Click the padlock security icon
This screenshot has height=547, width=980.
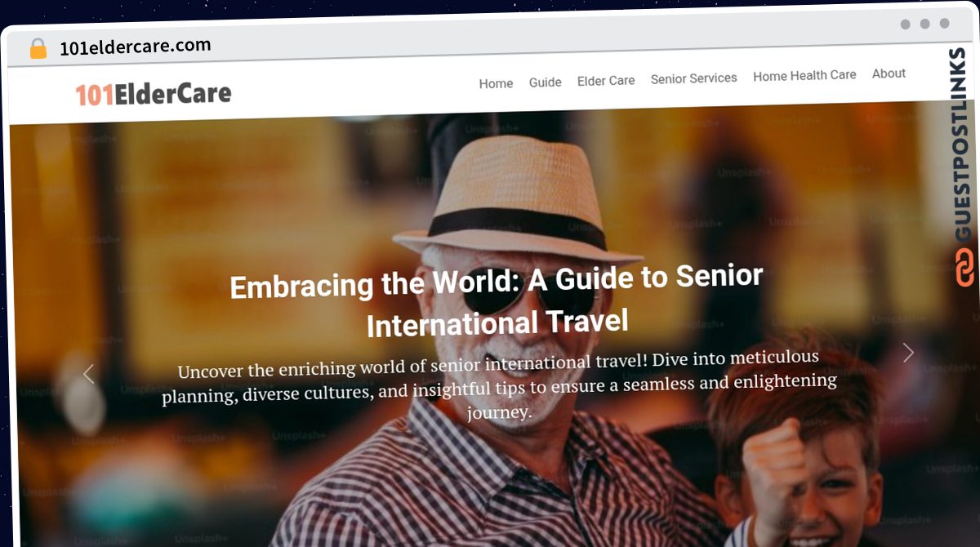tap(38, 49)
